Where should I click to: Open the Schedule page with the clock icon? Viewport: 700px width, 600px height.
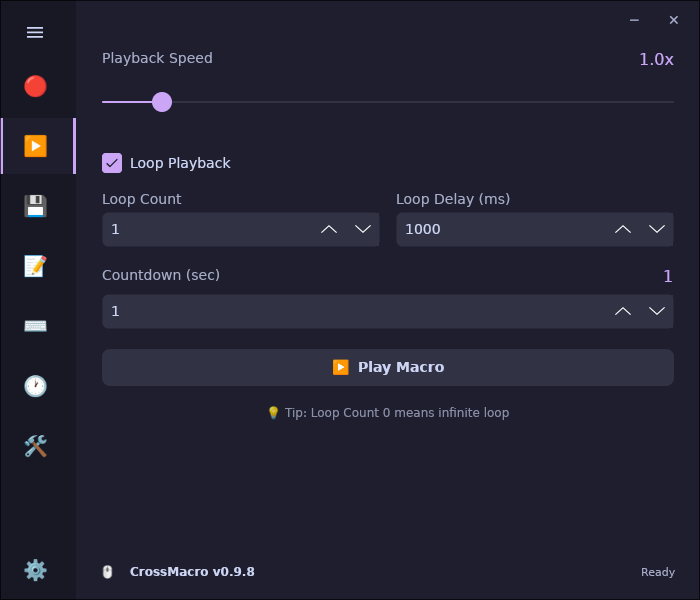click(35, 386)
